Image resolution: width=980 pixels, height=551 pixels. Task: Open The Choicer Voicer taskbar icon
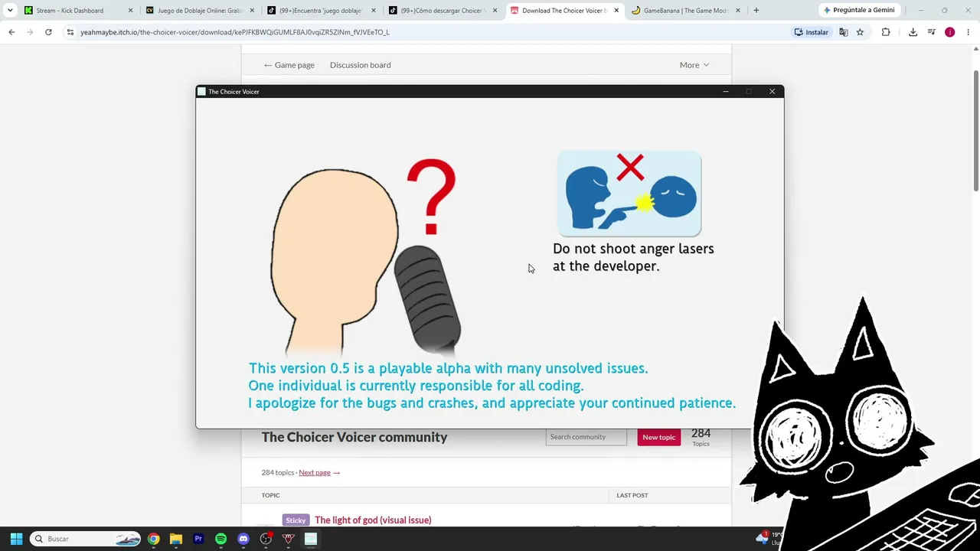(x=311, y=539)
